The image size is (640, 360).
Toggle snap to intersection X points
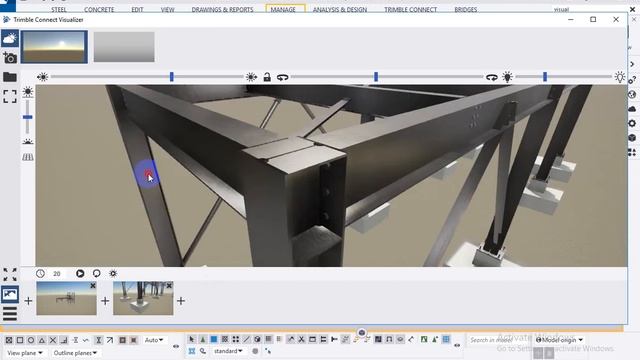(53, 340)
